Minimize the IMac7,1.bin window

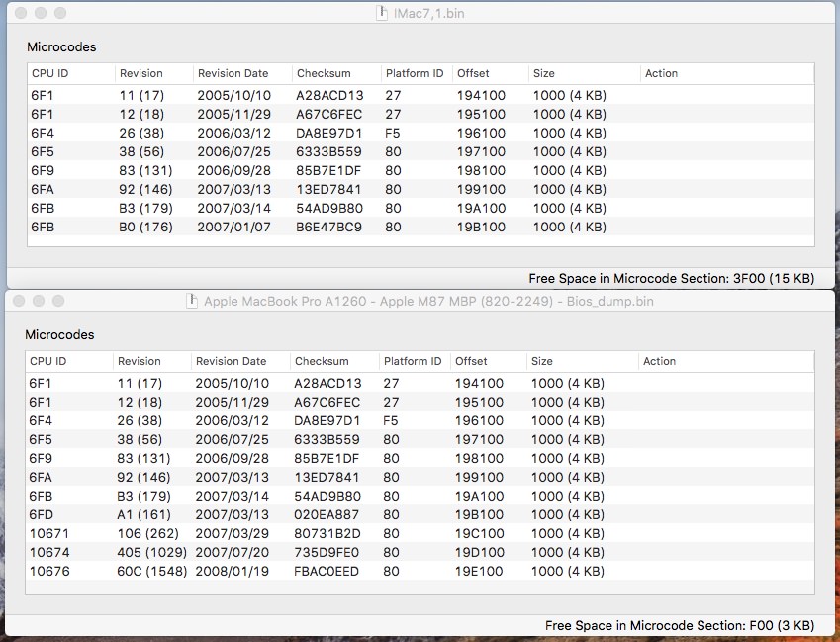pyautogui.click(x=41, y=13)
